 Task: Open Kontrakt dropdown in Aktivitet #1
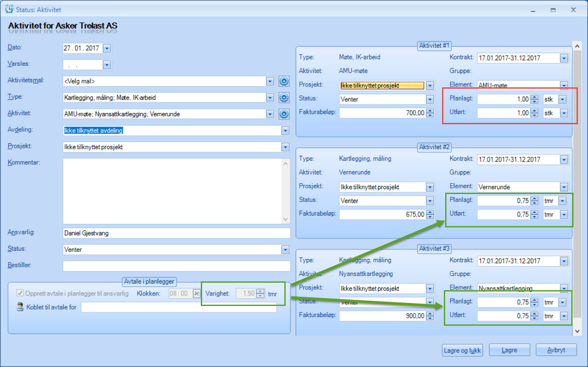564,58
